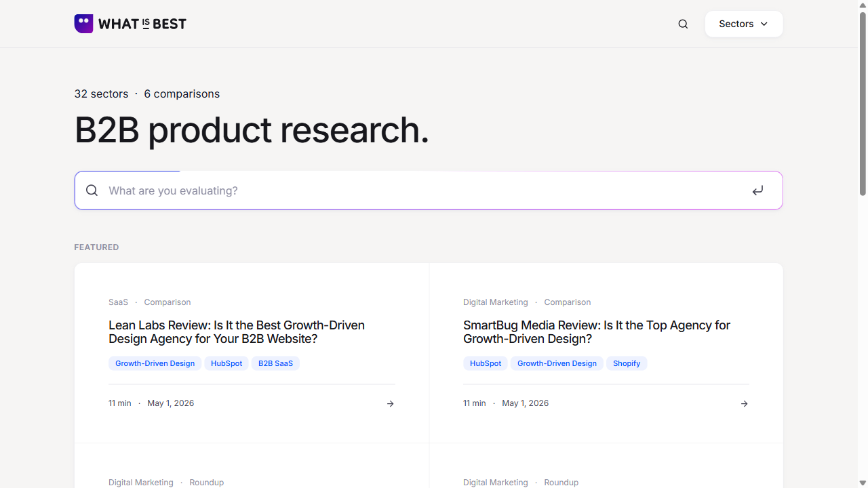Screen dimensions: 868x488
Task: Select the Shopify tag
Action: (x=627, y=363)
